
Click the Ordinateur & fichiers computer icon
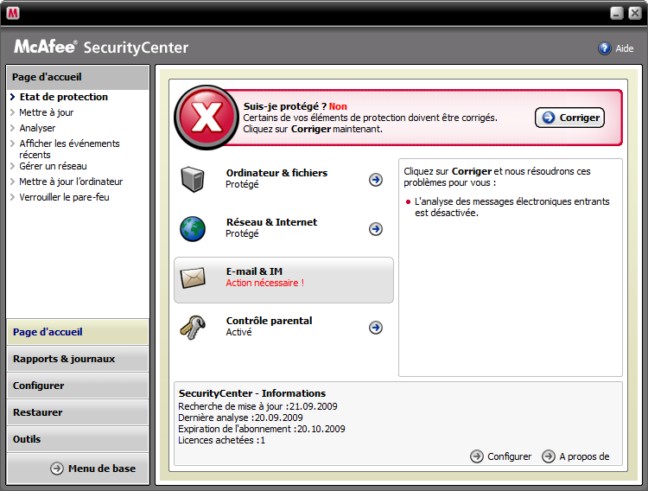[193, 179]
